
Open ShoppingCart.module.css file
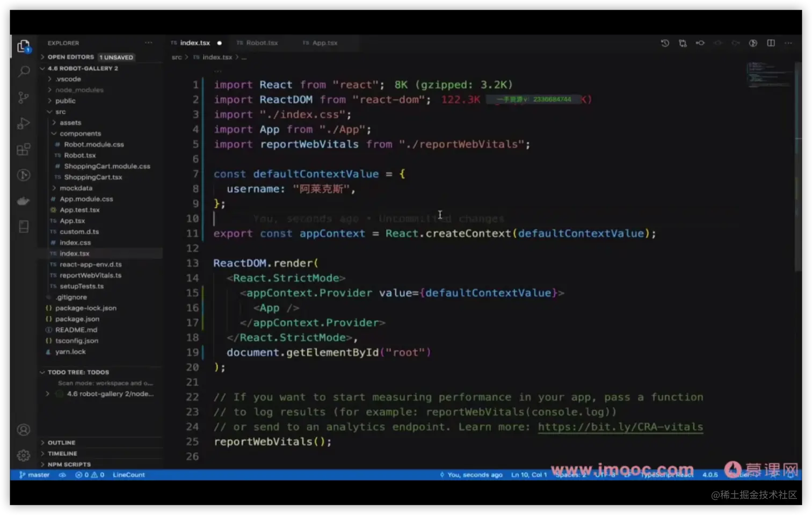(107, 166)
